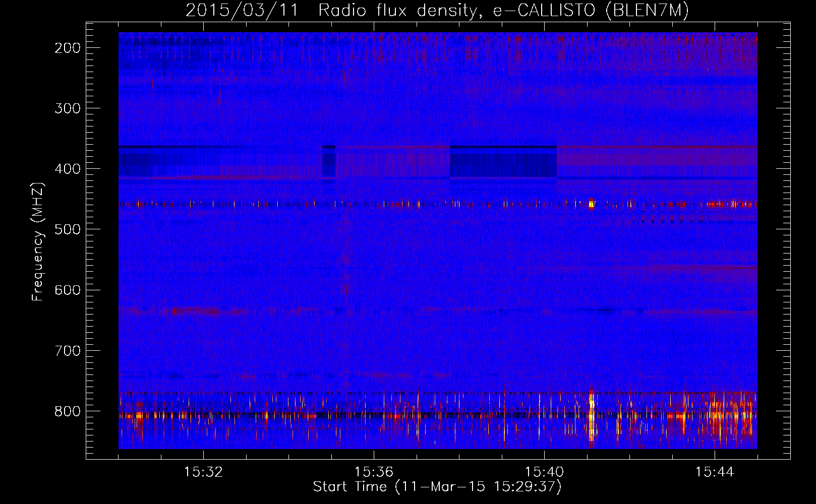Click the bright vertical burst at 800 MHz after 15:40

coord(592,416)
